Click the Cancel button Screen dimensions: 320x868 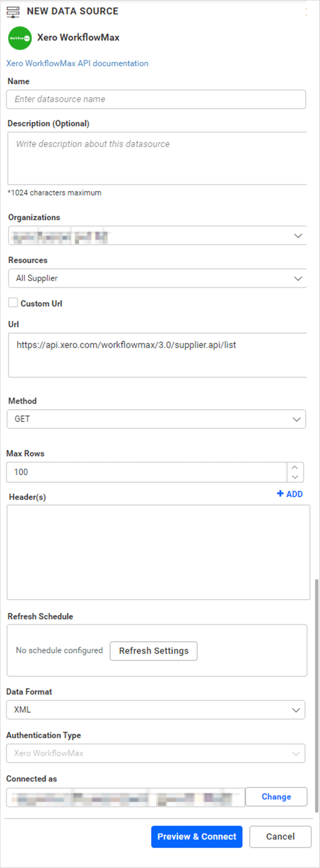click(280, 837)
